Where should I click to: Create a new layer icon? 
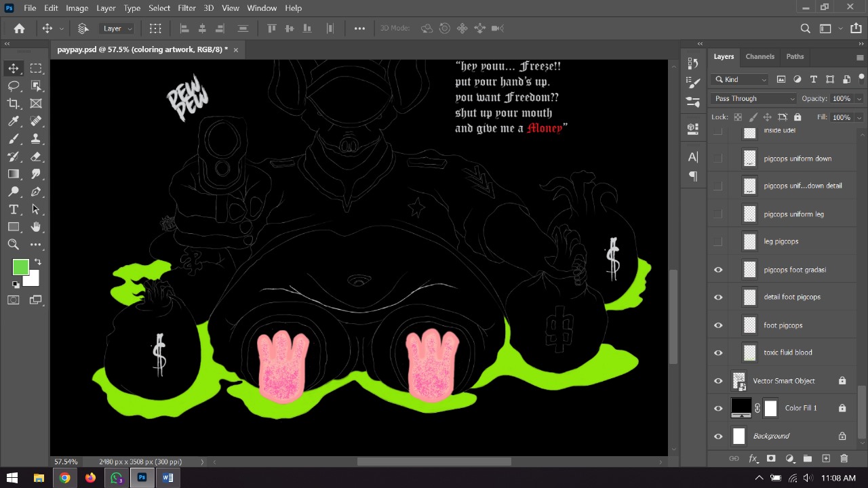coord(826,459)
